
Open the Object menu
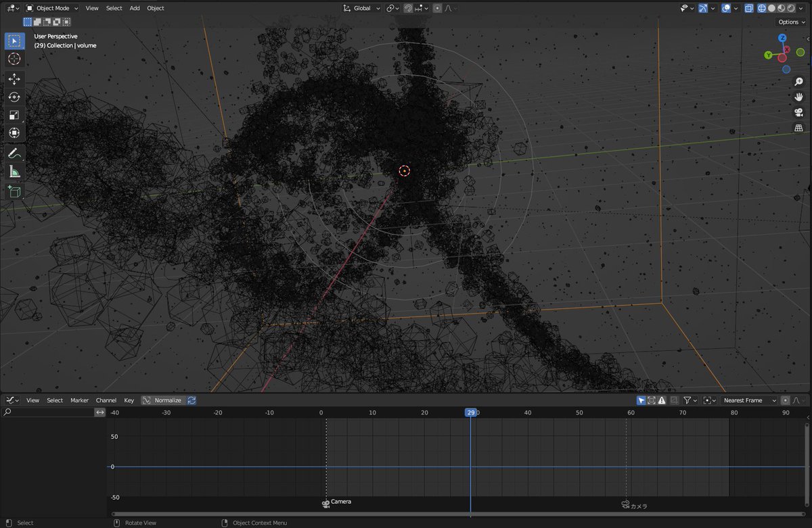coord(156,8)
